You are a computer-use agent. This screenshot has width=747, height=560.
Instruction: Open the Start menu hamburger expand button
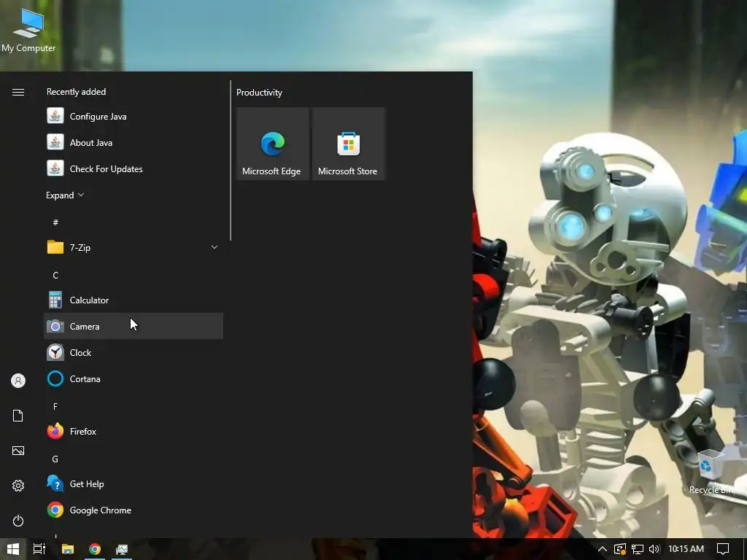tap(18, 92)
